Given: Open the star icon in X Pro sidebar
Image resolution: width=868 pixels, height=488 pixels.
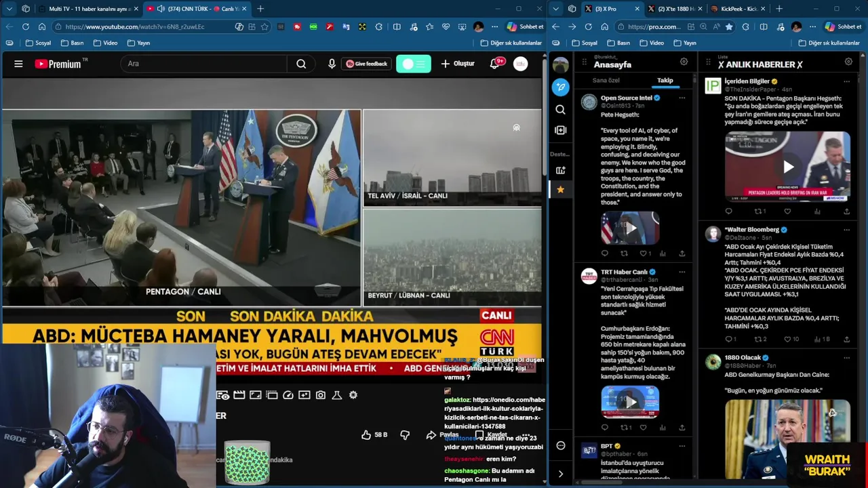Looking at the screenshot, I should click(x=560, y=190).
